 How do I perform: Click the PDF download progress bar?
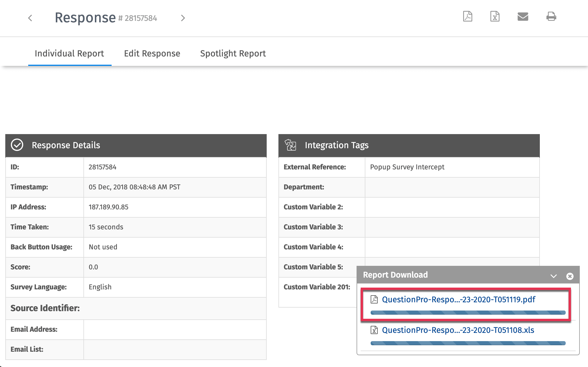(468, 313)
